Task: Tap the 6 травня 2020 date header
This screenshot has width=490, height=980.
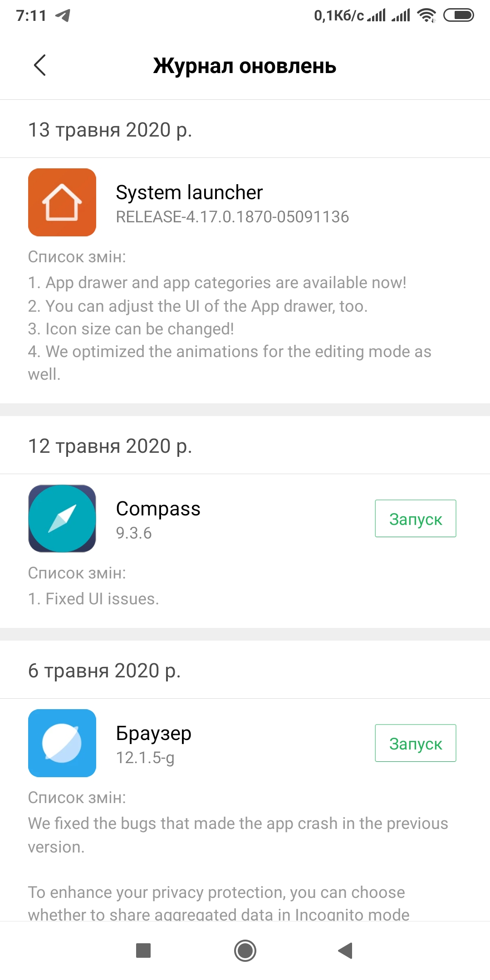Action: pos(104,671)
